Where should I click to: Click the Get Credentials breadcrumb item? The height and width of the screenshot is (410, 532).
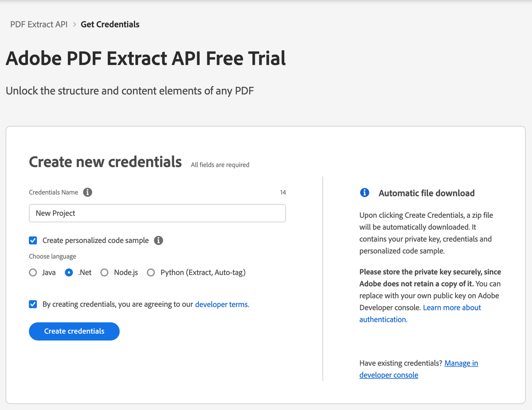(x=110, y=25)
